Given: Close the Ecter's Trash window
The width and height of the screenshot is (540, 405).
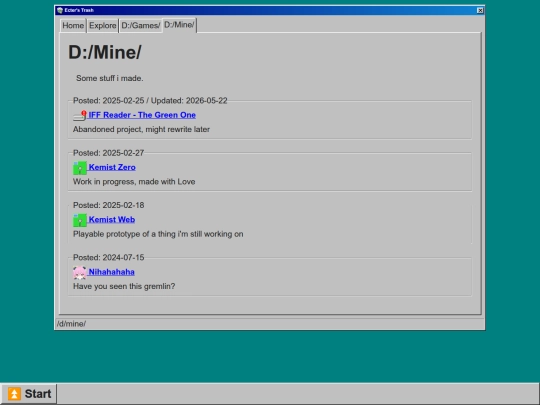Looking at the screenshot, I should point(480,10).
